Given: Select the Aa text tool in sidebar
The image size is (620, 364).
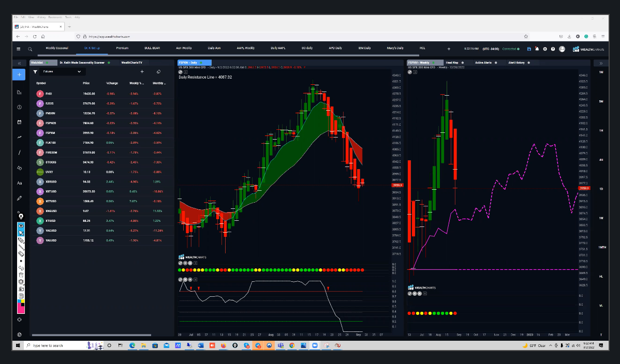Looking at the screenshot, I should coord(19,183).
